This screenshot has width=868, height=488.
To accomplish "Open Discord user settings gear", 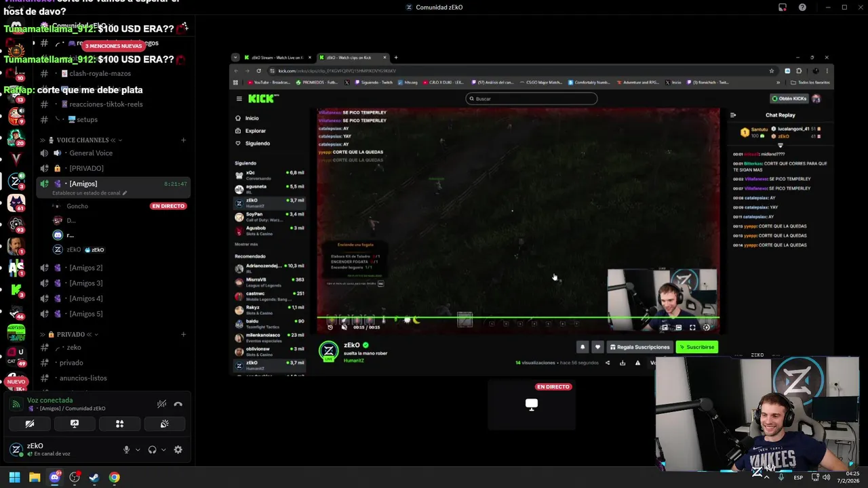I will [178, 449].
